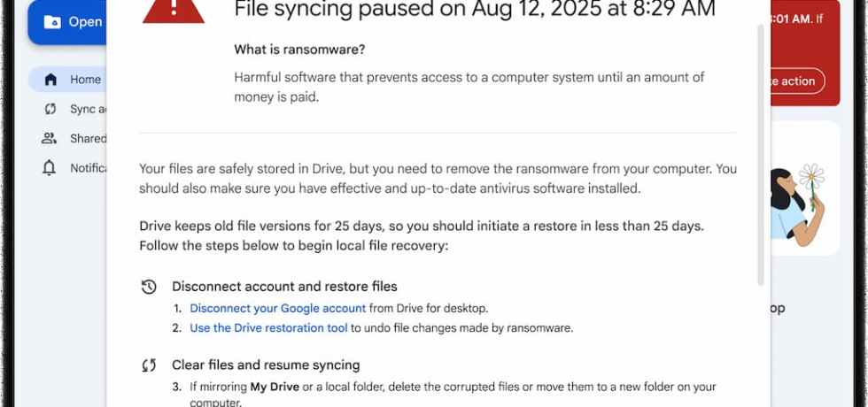Click the dialog's vertical scrollbar
This screenshot has height=407, width=868.
(x=760, y=155)
